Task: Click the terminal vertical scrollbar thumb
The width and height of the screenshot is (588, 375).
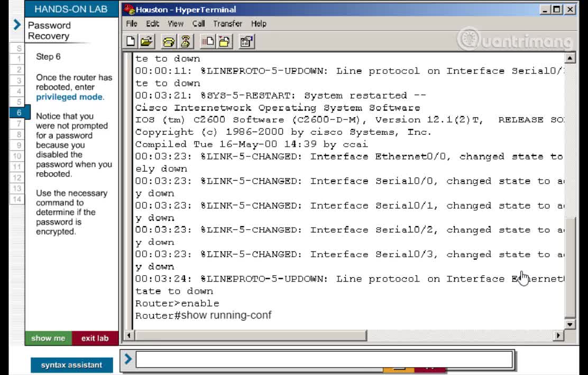Action: coord(569,267)
